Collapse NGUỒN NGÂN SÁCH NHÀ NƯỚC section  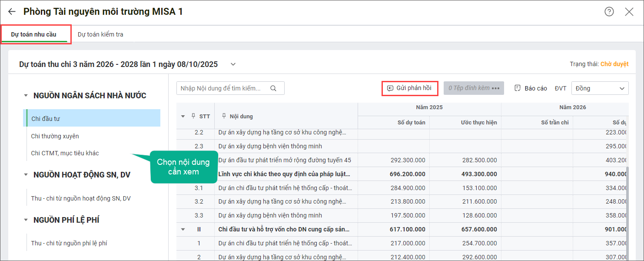pyautogui.click(x=26, y=96)
